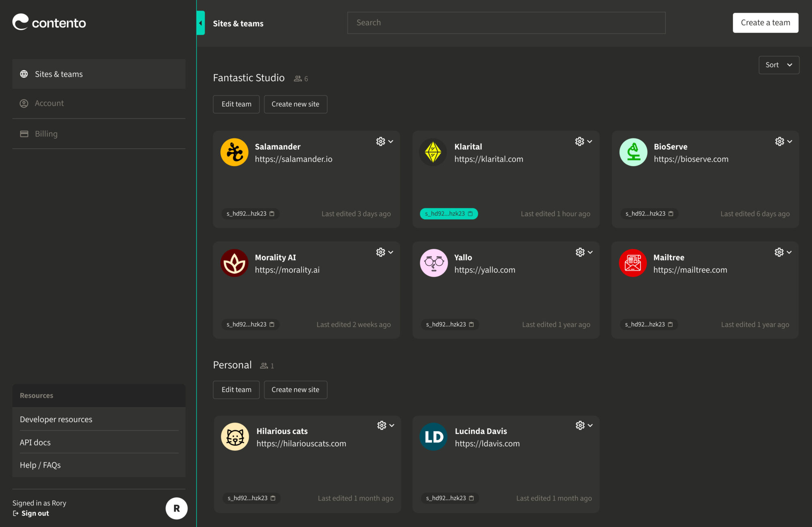Click the BioServe microscope logo

(x=633, y=152)
